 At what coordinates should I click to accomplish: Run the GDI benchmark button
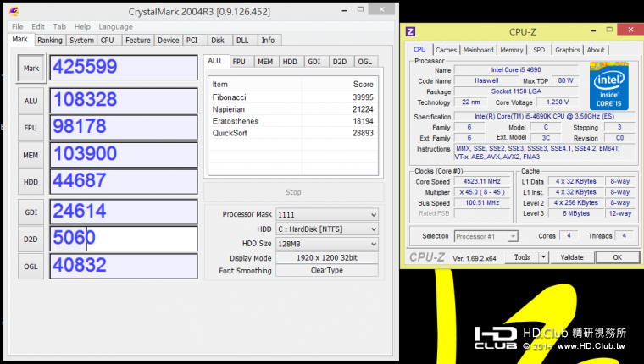[x=31, y=212]
